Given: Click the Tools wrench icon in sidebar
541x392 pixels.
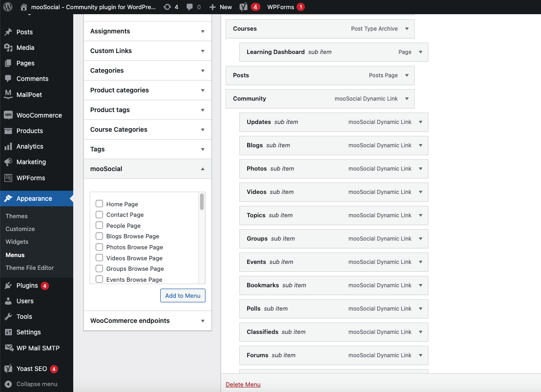Looking at the screenshot, I should pyautogui.click(x=8, y=317).
